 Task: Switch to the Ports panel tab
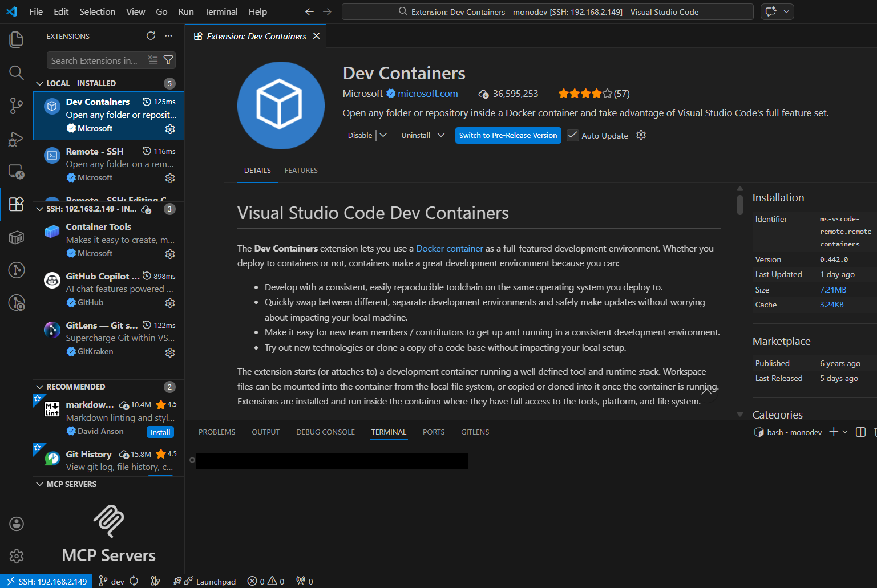click(x=434, y=432)
